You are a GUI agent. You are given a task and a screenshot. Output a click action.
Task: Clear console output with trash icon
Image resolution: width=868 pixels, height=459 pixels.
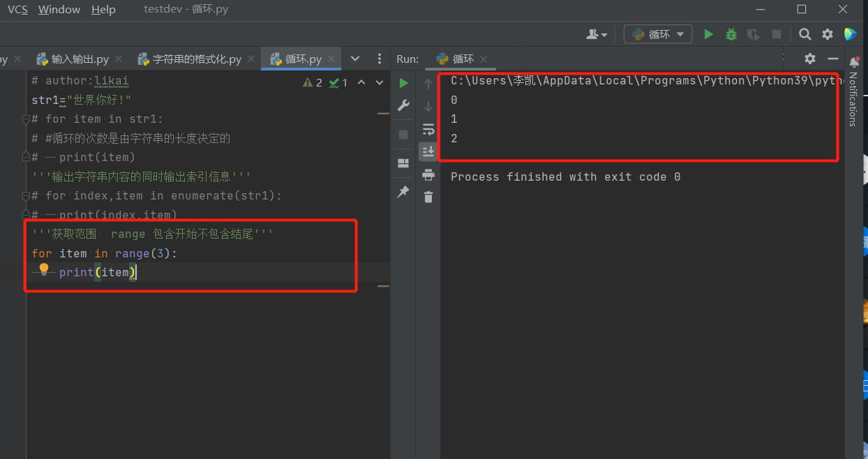coord(428,197)
